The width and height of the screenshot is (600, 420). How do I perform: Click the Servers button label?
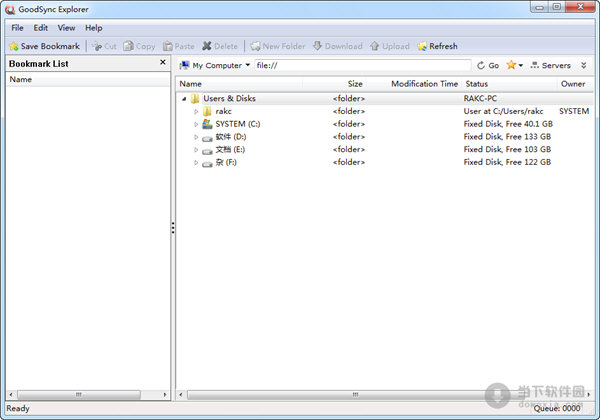tap(556, 65)
